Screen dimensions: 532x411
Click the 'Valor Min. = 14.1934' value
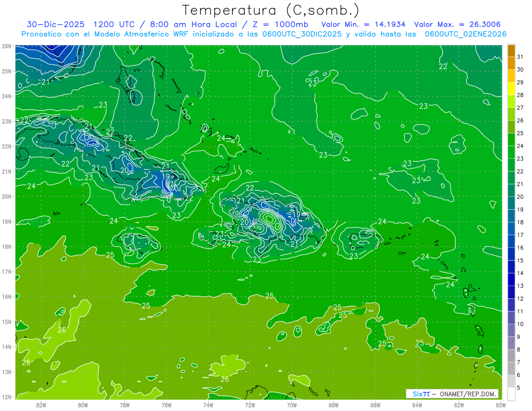(364, 24)
